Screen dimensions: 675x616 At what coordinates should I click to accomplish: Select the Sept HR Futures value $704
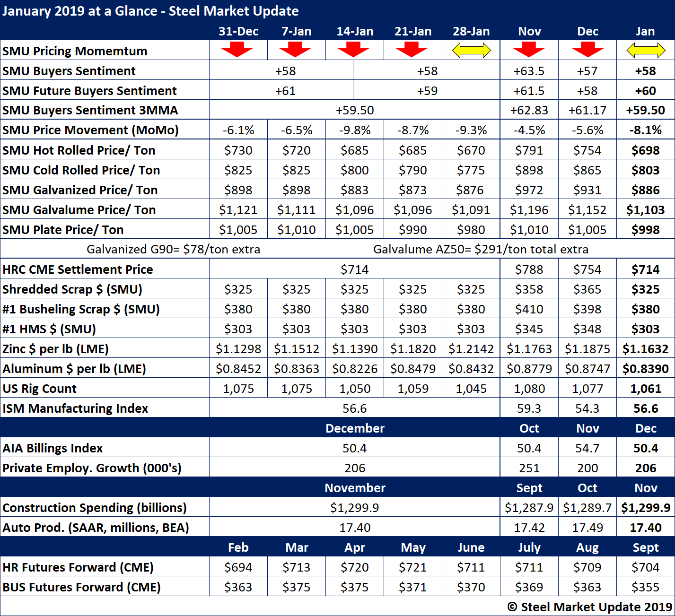[645, 567]
